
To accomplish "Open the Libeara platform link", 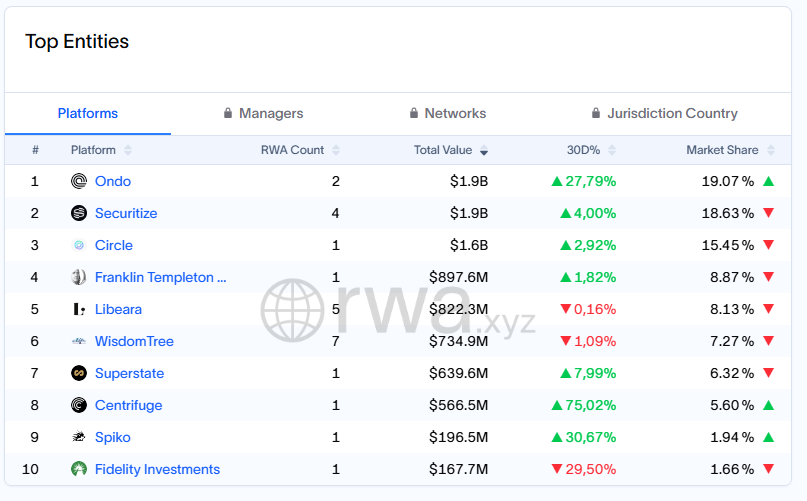I will pyautogui.click(x=118, y=309).
